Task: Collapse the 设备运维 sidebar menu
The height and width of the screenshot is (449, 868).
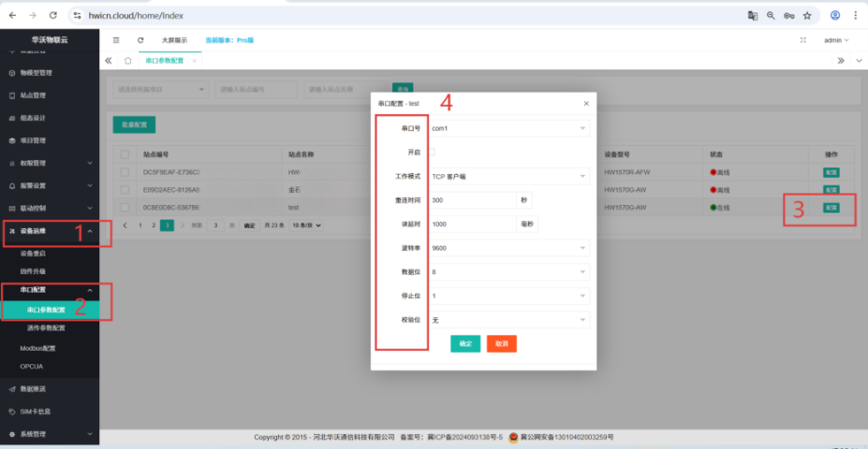Action: [50, 231]
